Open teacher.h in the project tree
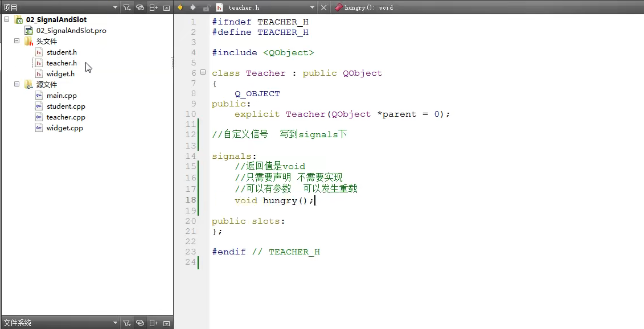 pyautogui.click(x=61, y=63)
